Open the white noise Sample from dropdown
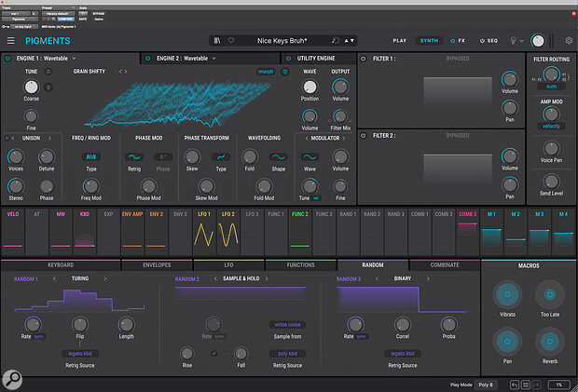Viewport: 578px width, 392px height. coord(287,325)
